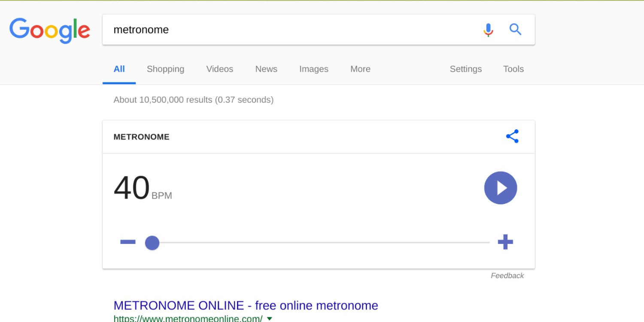
Task: Click the Google logo
Action: 50,30
